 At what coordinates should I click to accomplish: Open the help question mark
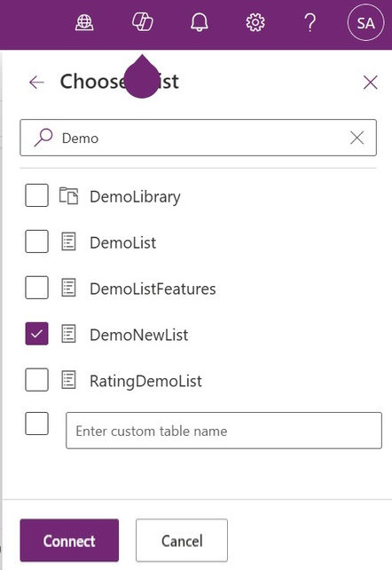point(310,22)
